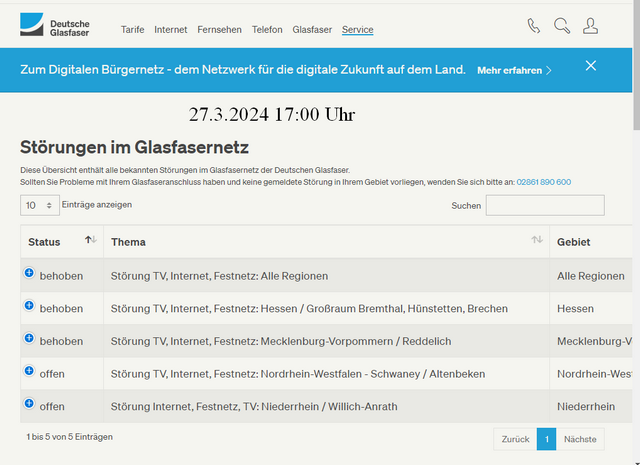Open the Fernsehen menu

[x=219, y=29]
